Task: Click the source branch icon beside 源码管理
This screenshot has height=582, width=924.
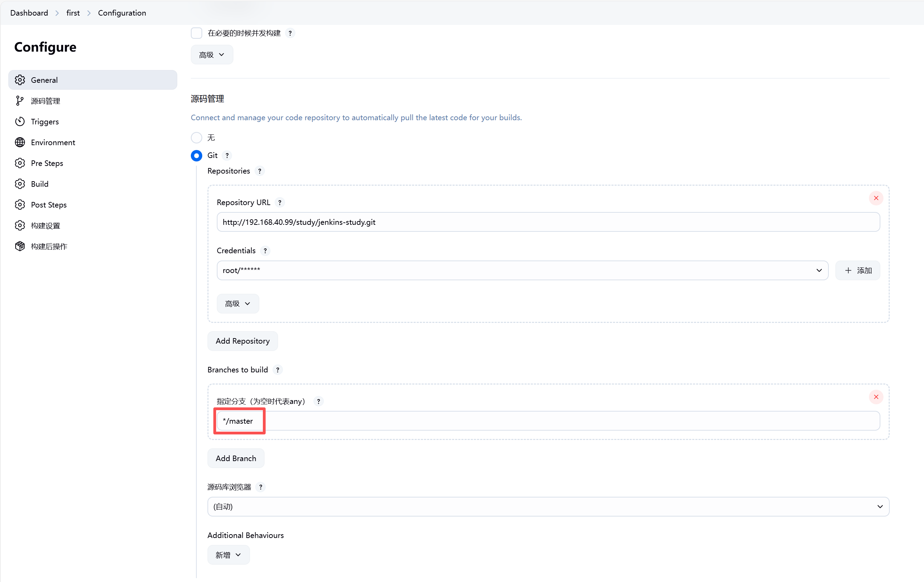Action: tap(20, 101)
